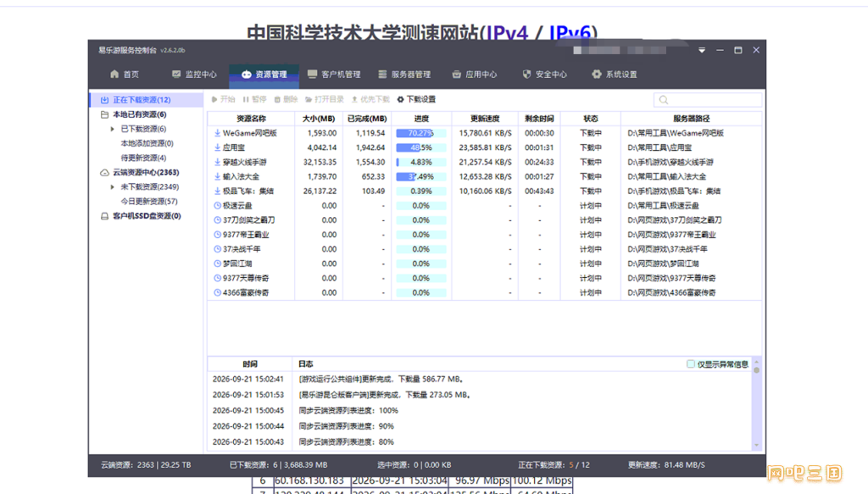The image size is (868, 494).
Task: Click 优先下载 priority download button
Action: (x=370, y=100)
